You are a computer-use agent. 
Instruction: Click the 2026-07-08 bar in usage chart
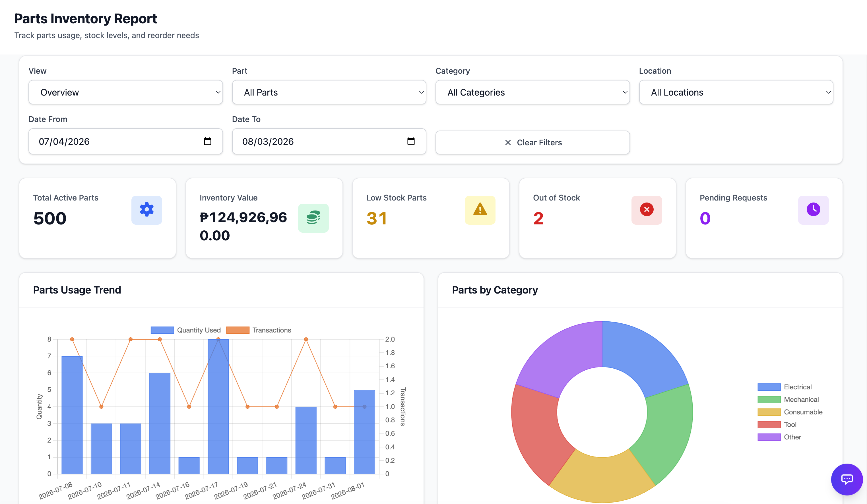(x=72, y=415)
